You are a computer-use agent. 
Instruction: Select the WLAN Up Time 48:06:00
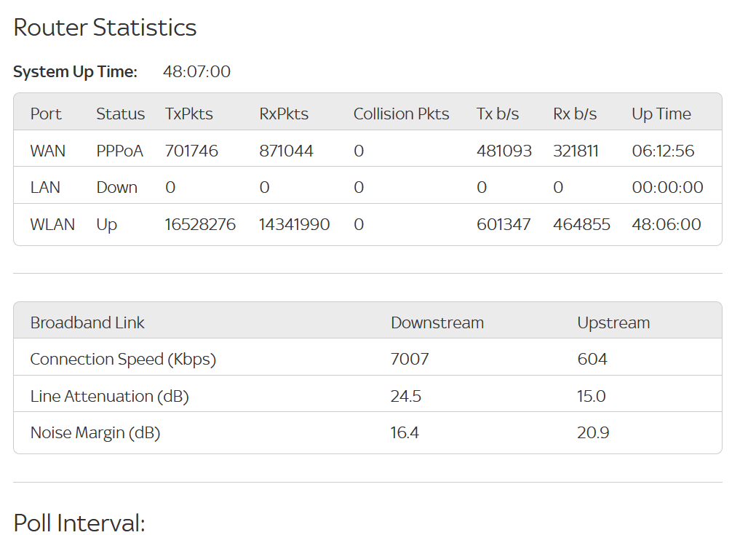click(667, 224)
